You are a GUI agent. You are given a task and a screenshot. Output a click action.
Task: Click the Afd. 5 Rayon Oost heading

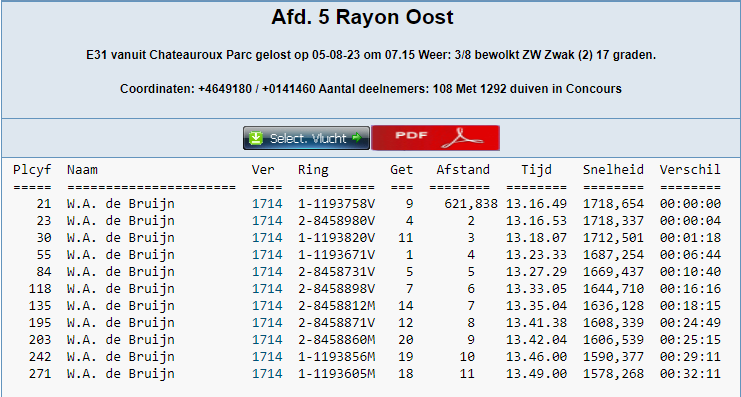click(362, 17)
